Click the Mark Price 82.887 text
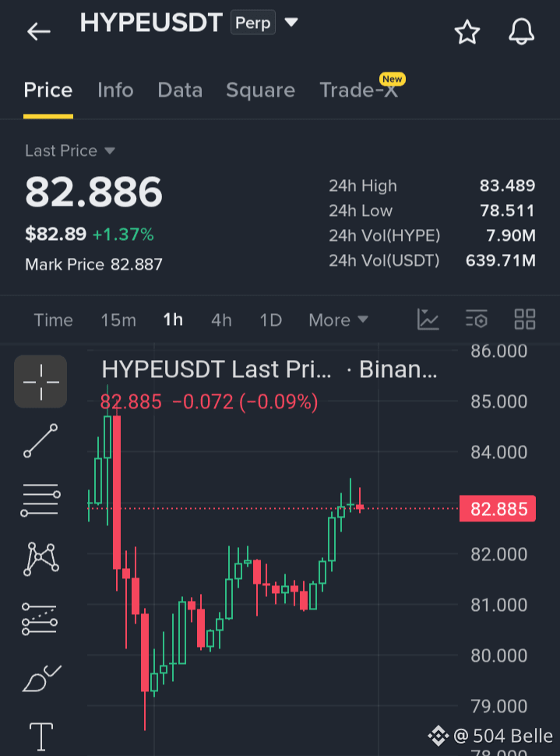Image resolution: width=560 pixels, height=756 pixels. pos(94,264)
